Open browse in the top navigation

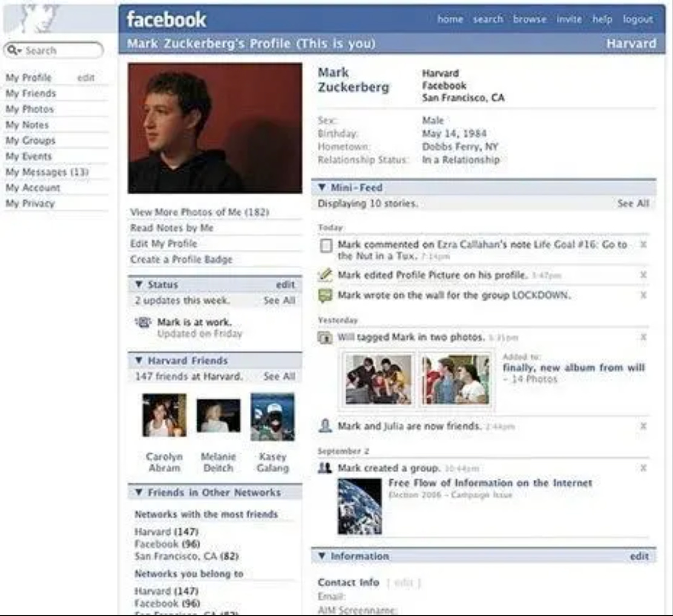[x=530, y=19]
